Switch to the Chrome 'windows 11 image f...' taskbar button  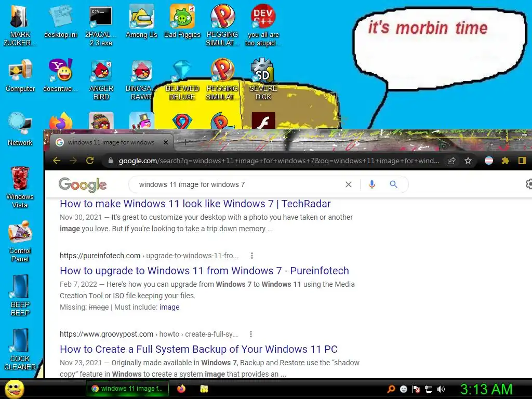[x=128, y=389]
